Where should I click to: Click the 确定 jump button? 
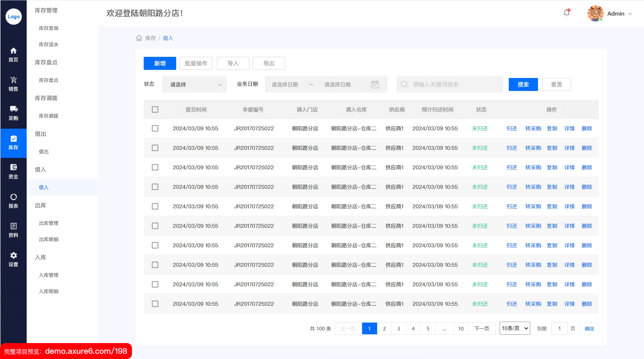(589, 328)
